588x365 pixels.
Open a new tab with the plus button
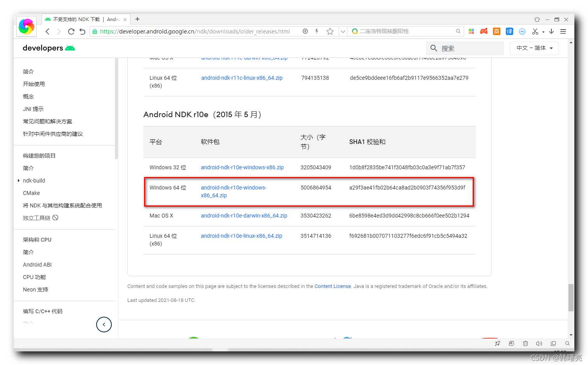[137, 19]
